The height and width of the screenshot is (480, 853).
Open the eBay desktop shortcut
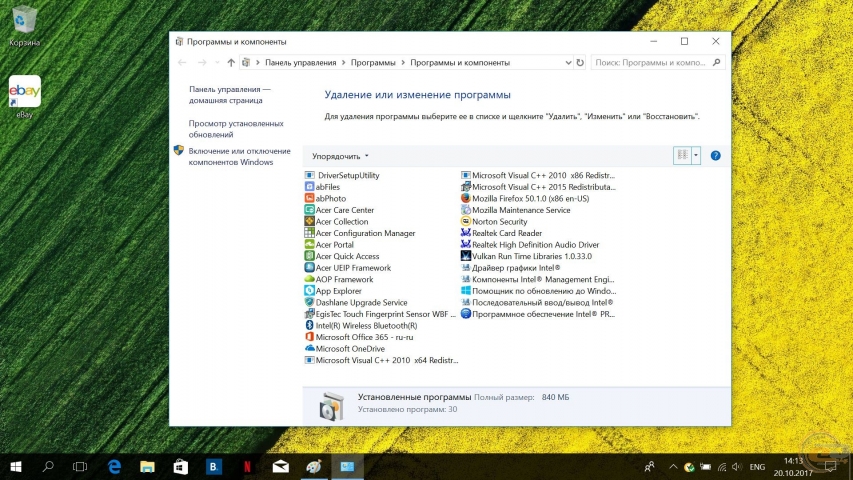pyautogui.click(x=24, y=96)
